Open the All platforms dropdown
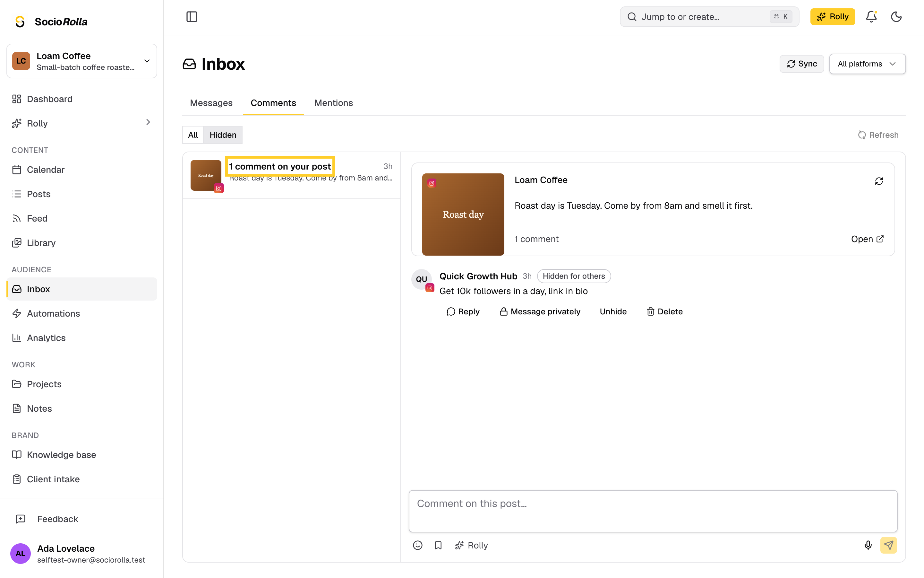The image size is (924, 578). (x=867, y=64)
